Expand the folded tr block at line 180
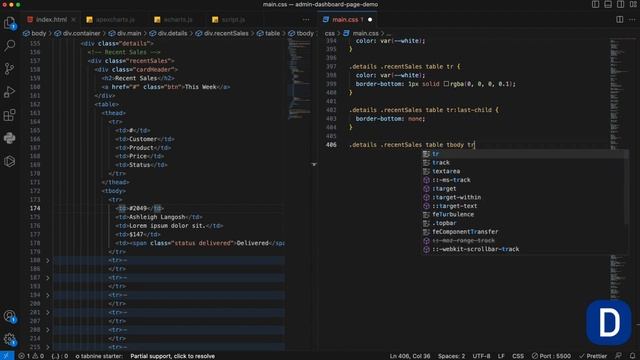640x360 pixels. click(48, 260)
